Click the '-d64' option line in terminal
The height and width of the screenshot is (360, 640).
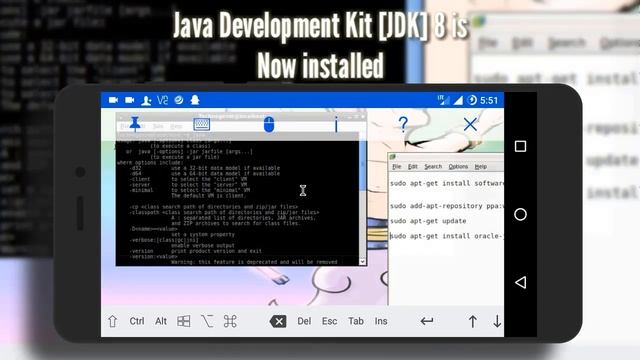pyautogui.click(x=205, y=173)
